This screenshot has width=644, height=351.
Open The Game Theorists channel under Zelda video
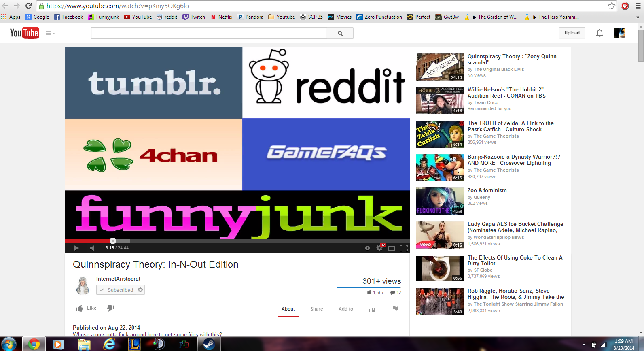point(496,136)
